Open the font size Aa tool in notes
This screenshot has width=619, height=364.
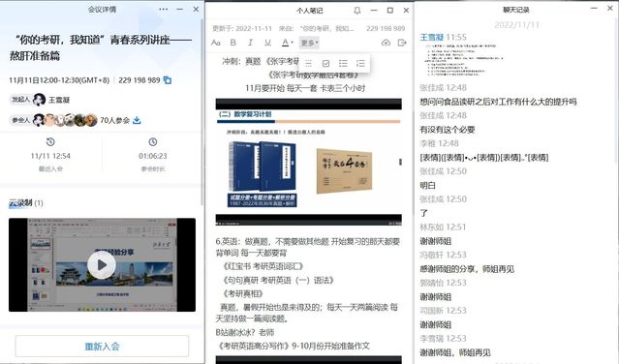[216, 43]
